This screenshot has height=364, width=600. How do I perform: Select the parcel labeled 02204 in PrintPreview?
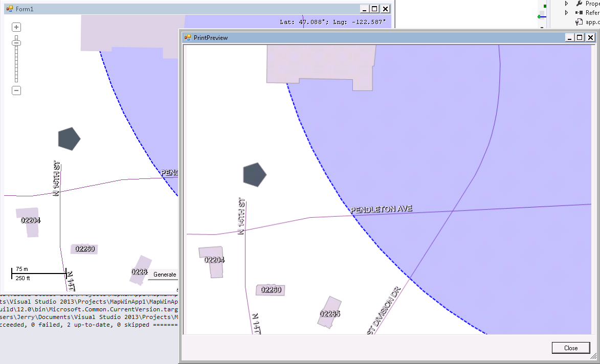(214, 260)
